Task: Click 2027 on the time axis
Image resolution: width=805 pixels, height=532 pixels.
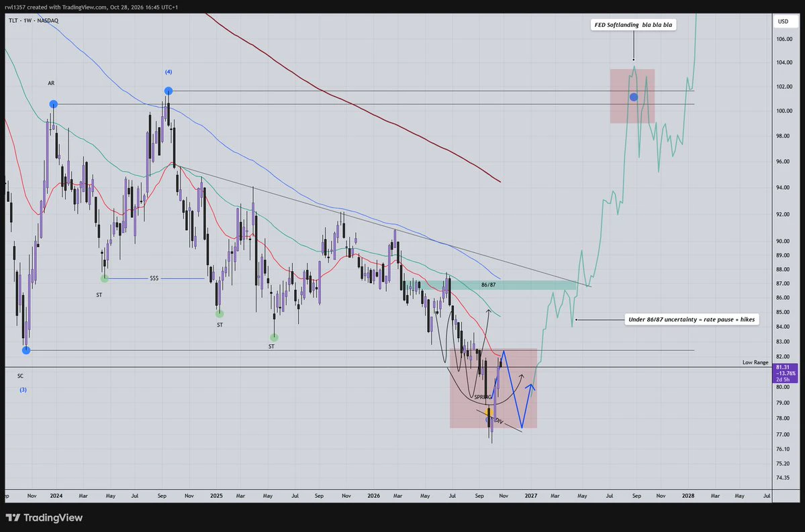Action: 531,496
